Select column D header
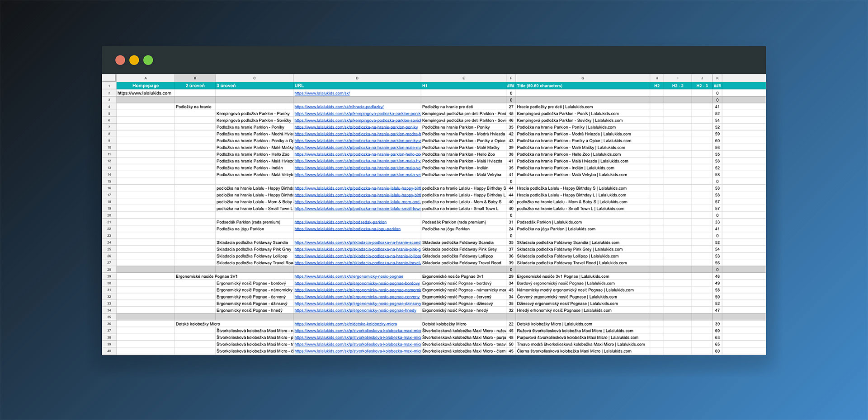Image resolution: width=868 pixels, height=420 pixels. click(357, 78)
